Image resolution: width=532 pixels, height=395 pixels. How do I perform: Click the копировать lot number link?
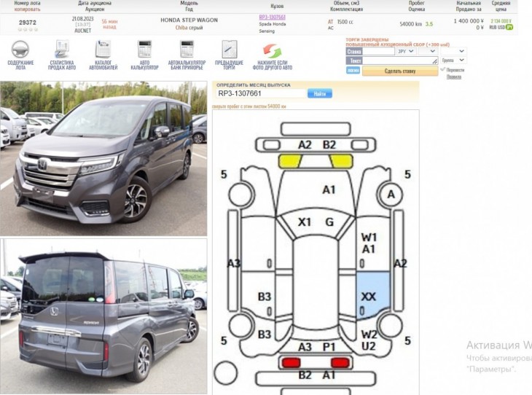click(x=27, y=9)
